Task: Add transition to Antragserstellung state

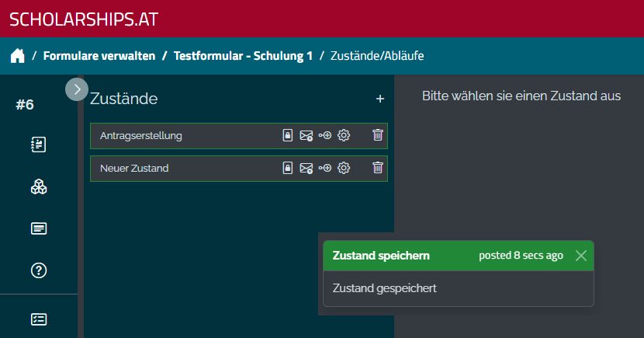Action: pyautogui.click(x=325, y=135)
